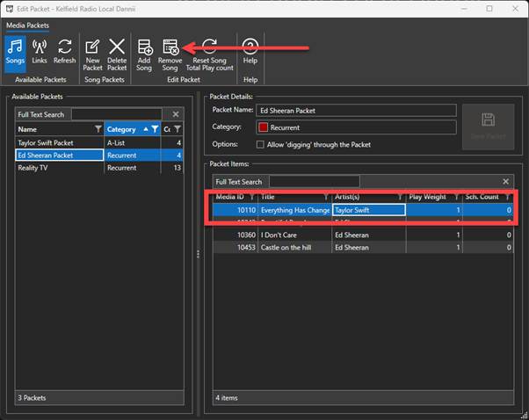
Task: Click the Taylor Swift artist cell
Action: 369,210
